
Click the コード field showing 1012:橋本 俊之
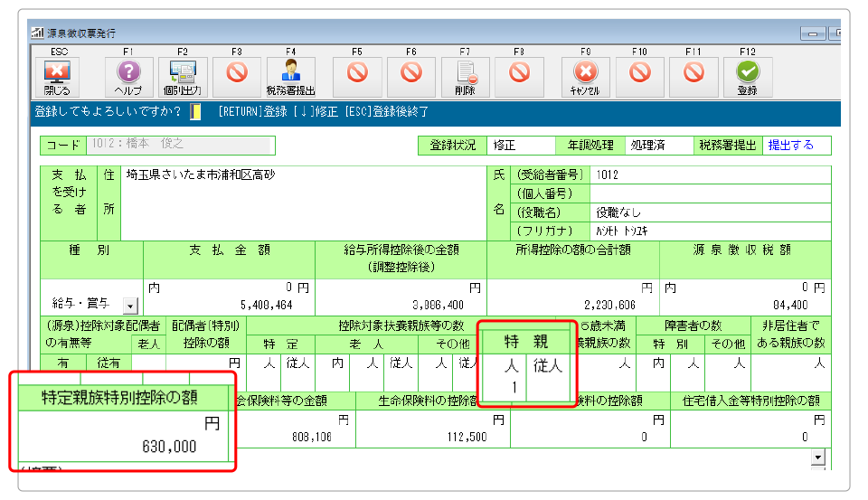(x=178, y=146)
